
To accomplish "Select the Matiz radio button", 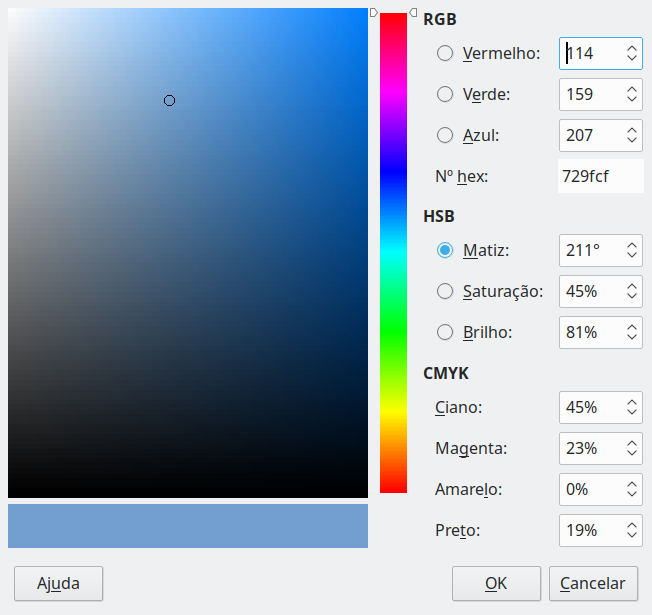I will (x=445, y=250).
